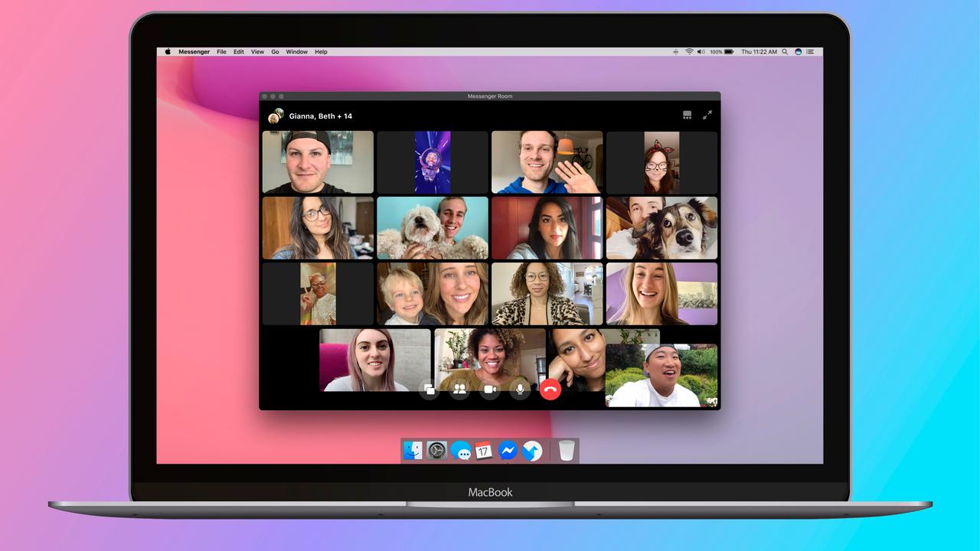Expand the room to full screen
Screen dimensions: 980x551
pos(707,115)
